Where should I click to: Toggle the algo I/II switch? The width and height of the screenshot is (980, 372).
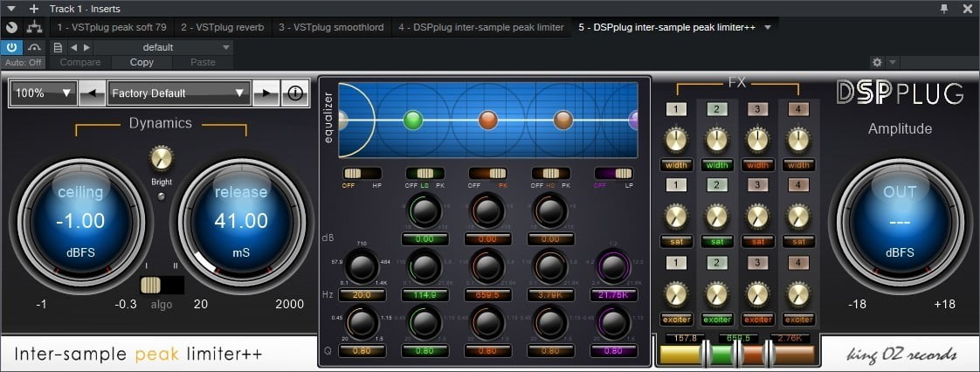[x=162, y=285]
